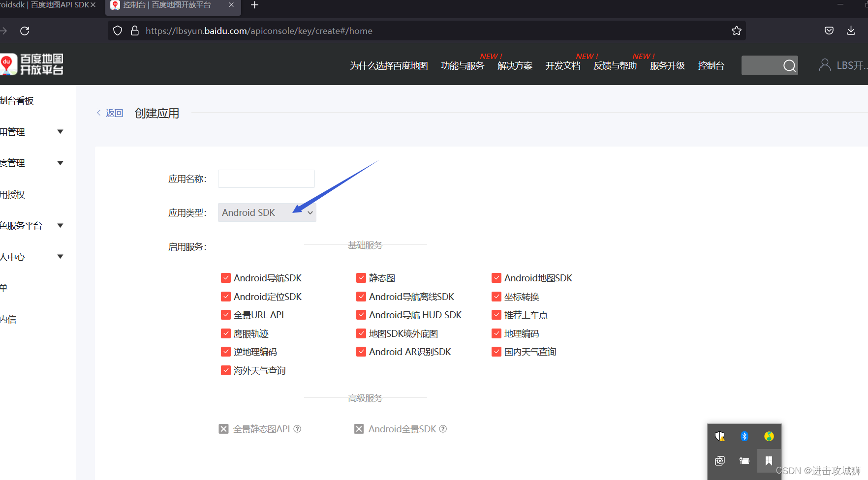The height and width of the screenshot is (480, 868).
Task: Uncheck Android定位SDK service
Action: 226,297
